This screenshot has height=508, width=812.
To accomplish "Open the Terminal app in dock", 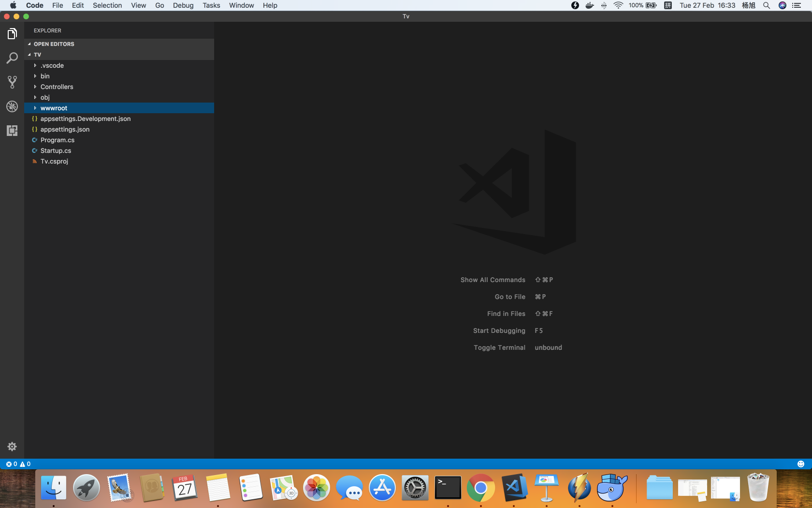I will tap(448, 488).
